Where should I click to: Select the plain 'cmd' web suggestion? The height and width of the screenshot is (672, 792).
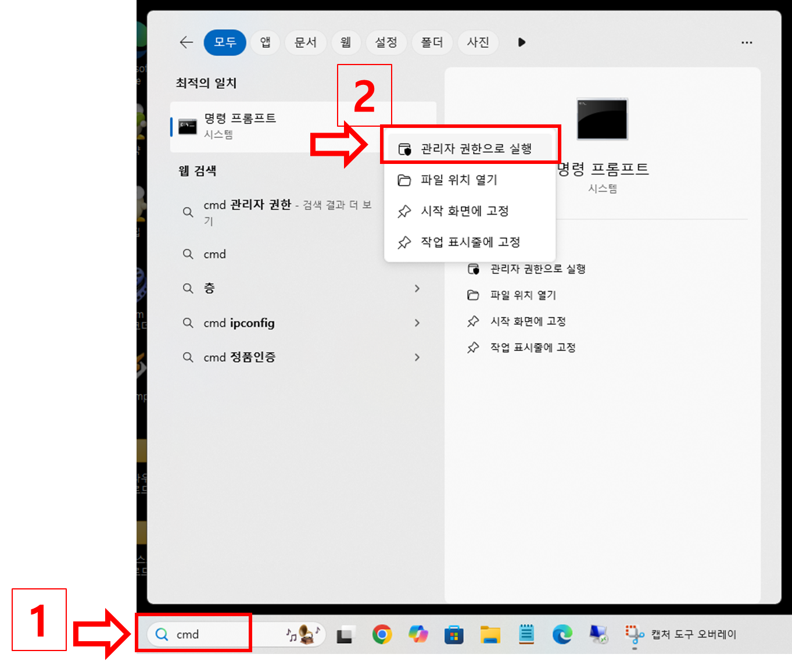pyautogui.click(x=302, y=254)
